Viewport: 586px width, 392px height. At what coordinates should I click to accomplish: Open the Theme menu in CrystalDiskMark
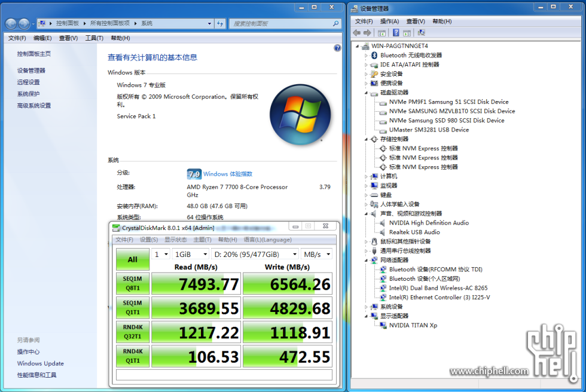pos(203,240)
